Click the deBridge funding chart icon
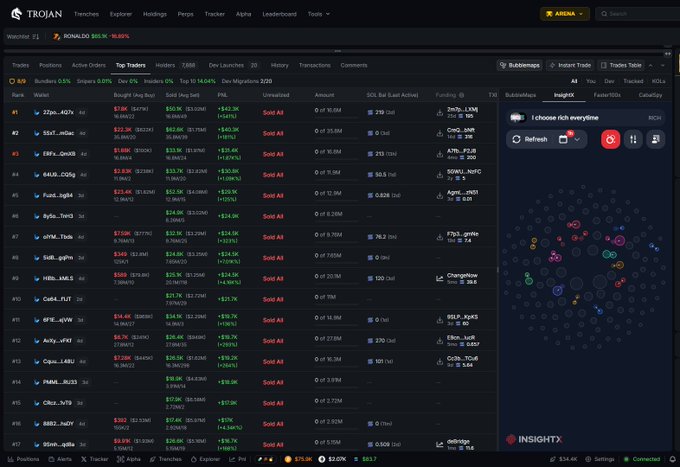The image size is (680, 467). point(440,444)
